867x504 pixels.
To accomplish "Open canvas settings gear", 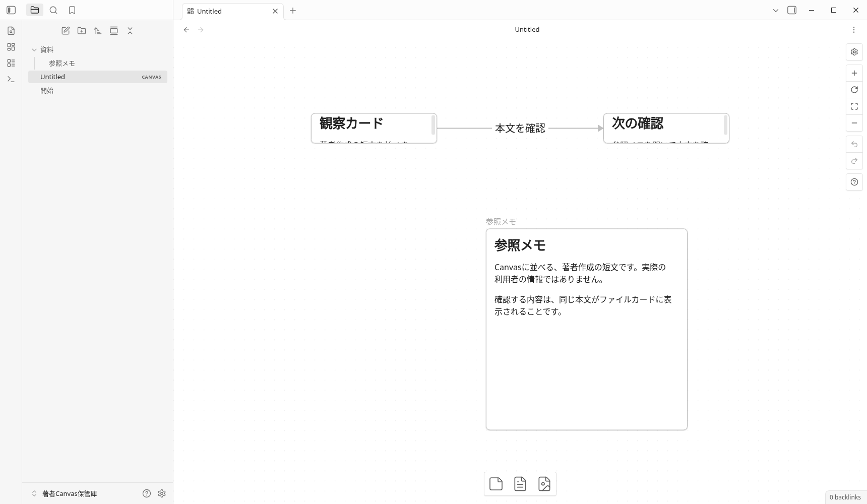I will pos(854,52).
